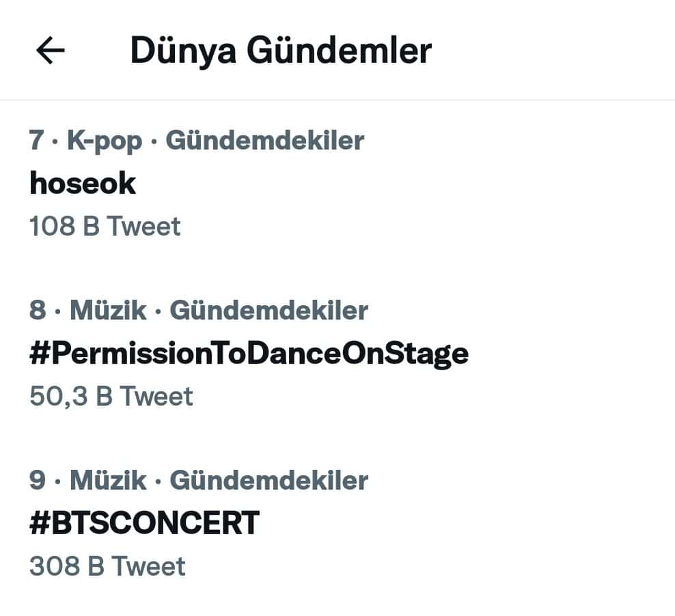675x616 pixels.
Task: Click the K-pop category label
Action: click(x=105, y=141)
